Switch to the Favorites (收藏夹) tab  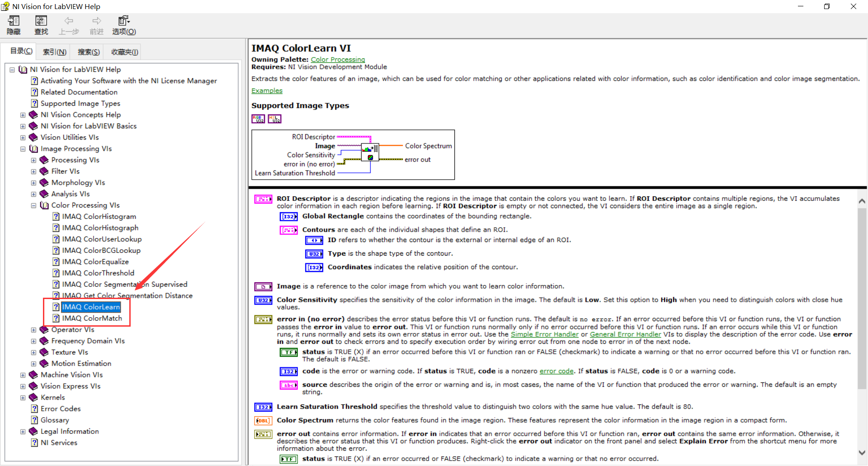tap(125, 52)
